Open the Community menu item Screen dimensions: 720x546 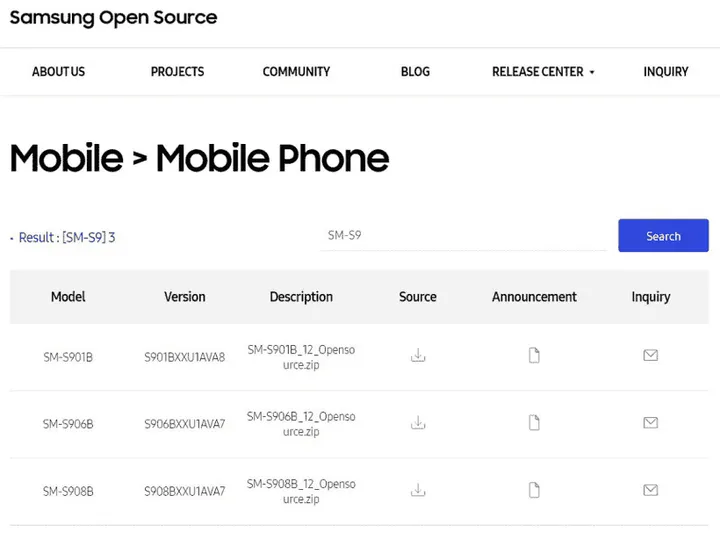[296, 72]
